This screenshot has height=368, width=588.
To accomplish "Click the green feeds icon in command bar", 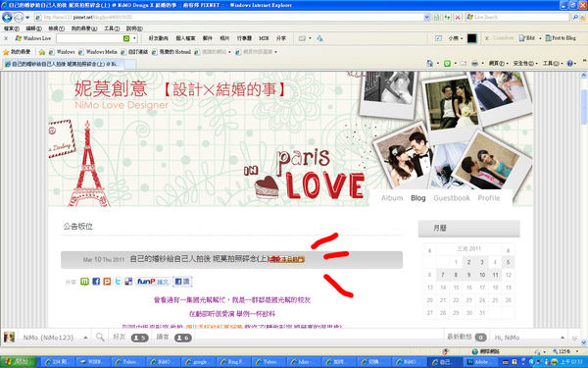I will tap(447, 64).
